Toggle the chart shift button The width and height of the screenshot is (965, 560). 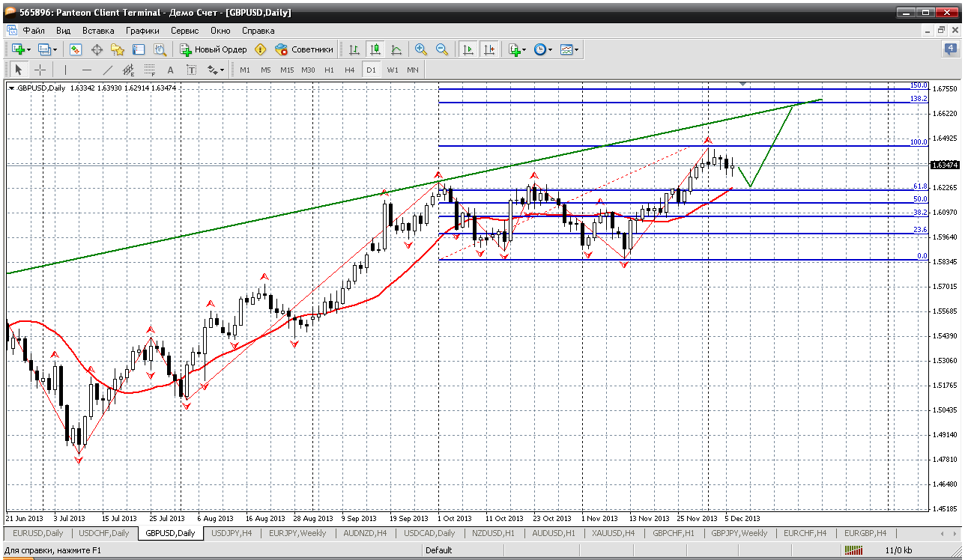pos(489,49)
